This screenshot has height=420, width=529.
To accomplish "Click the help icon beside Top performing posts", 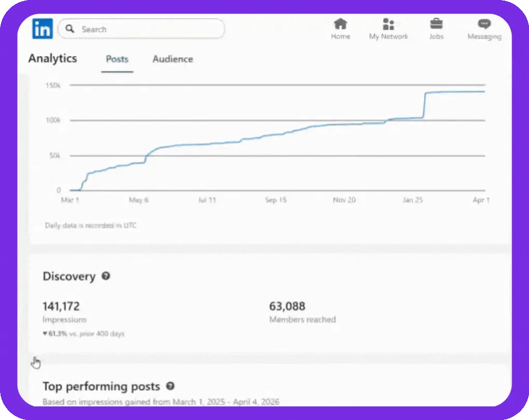I will pyautogui.click(x=170, y=386).
